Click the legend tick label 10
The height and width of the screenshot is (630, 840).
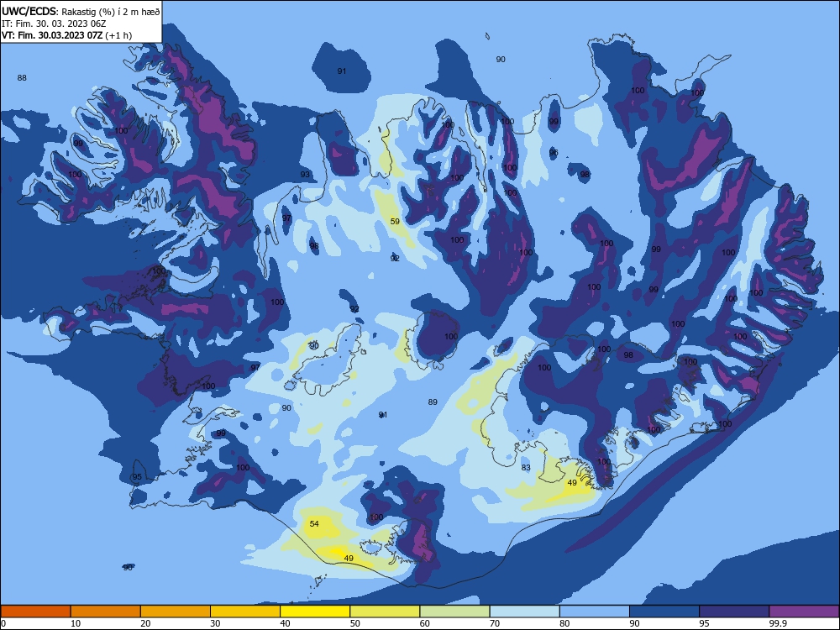(x=76, y=623)
